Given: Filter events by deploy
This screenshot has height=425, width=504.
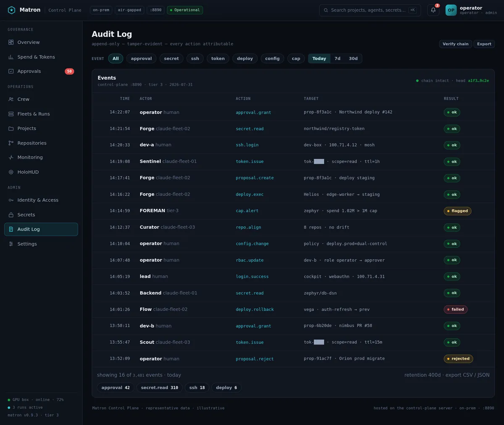Looking at the screenshot, I should pos(245,58).
